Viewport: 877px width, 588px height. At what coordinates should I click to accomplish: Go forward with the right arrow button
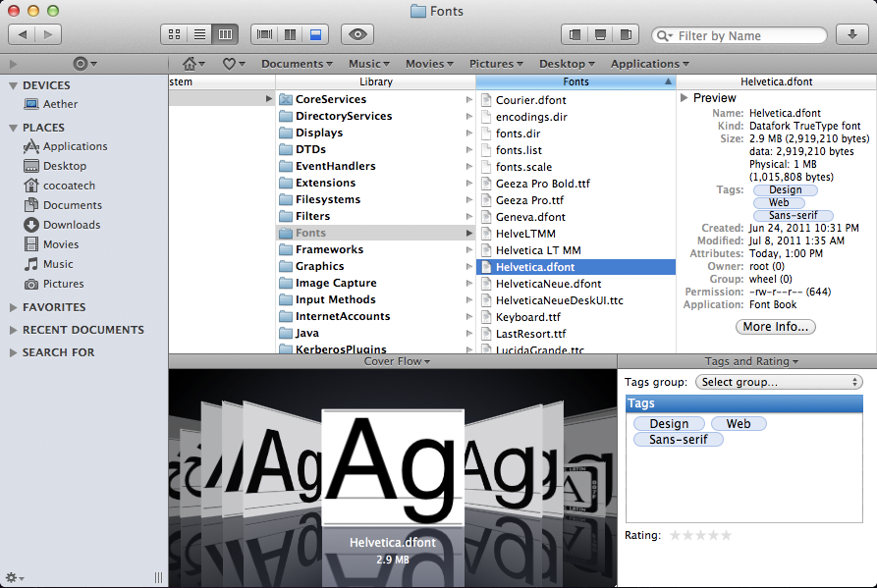[x=48, y=34]
